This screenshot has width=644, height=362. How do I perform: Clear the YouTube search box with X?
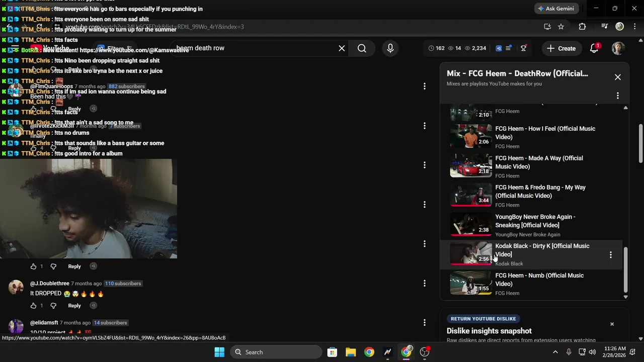click(342, 48)
